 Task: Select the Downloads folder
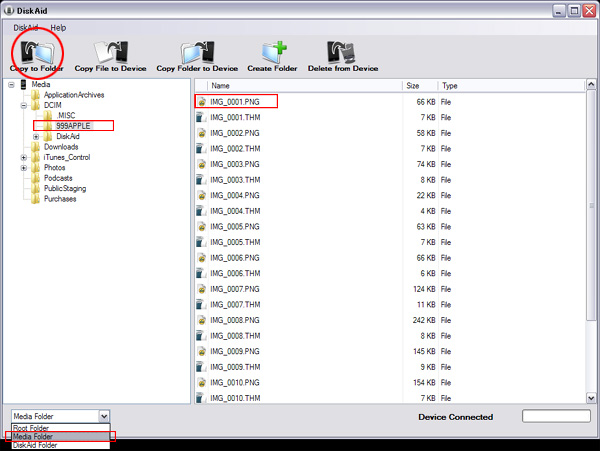pos(61,147)
